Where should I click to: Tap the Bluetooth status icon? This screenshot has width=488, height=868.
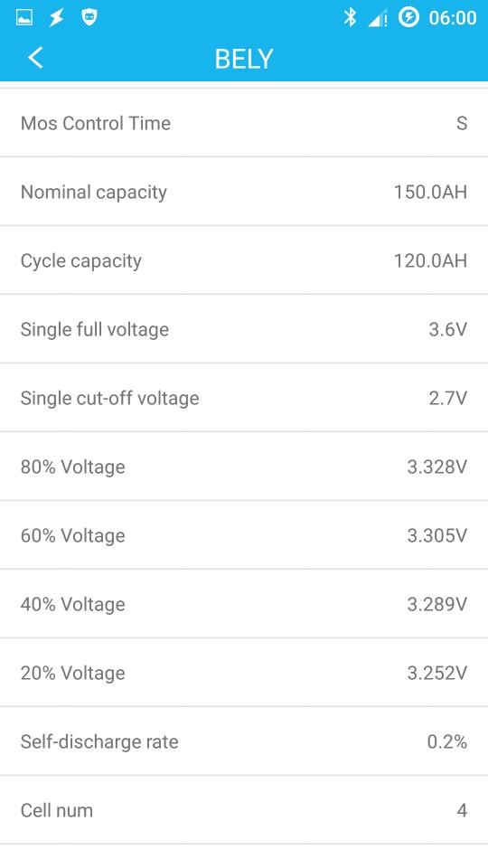pyautogui.click(x=350, y=18)
